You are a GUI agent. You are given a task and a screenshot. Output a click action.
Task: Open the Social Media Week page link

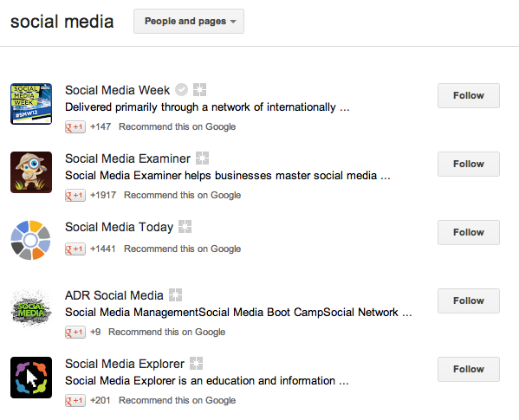pos(117,90)
